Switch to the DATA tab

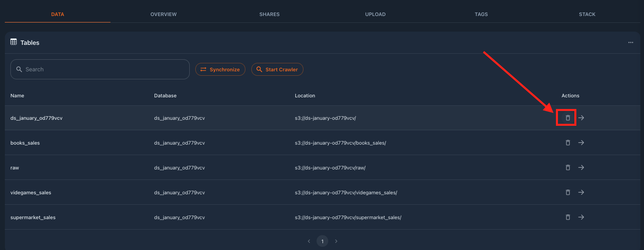pos(58,14)
